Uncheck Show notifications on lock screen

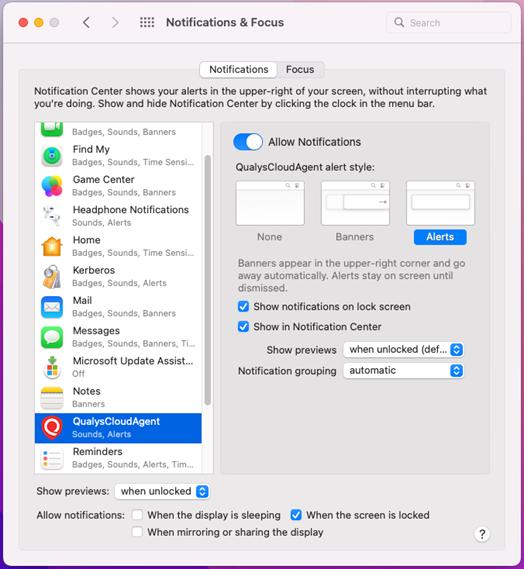click(x=243, y=307)
